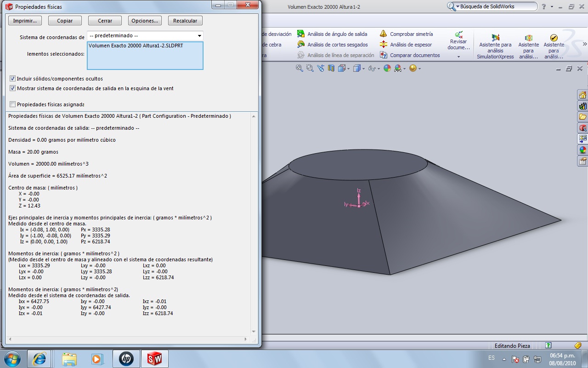Click Previous view icon in view toolbar
This screenshot has height=368, width=588.
320,68
